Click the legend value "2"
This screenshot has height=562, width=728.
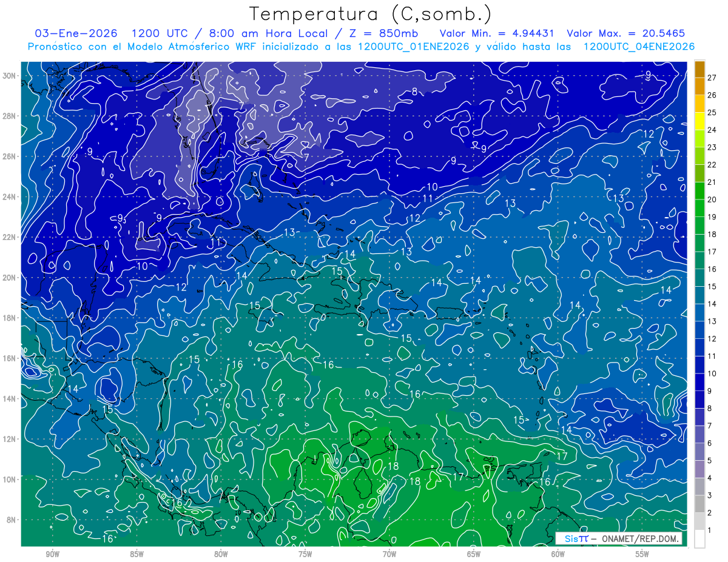pos(709,513)
